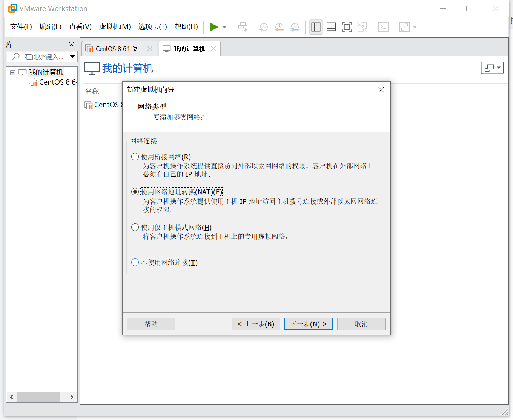Image resolution: width=513 pixels, height=420 pixels.
Task: Click the send Ctrl+Alt+Del toolbar icon
Action: click(x=243, y=27)
